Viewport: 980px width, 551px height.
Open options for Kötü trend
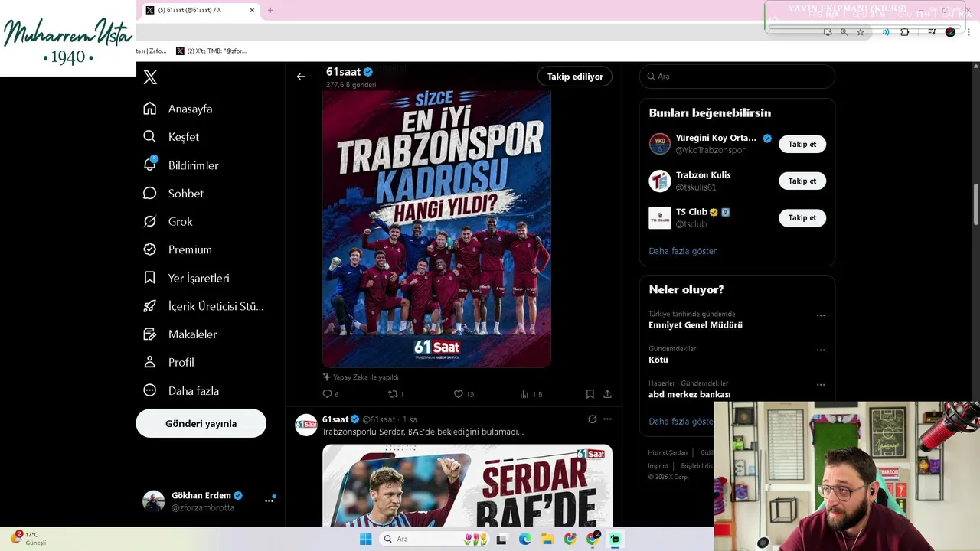pyautogui.click(x=821, y=350)
